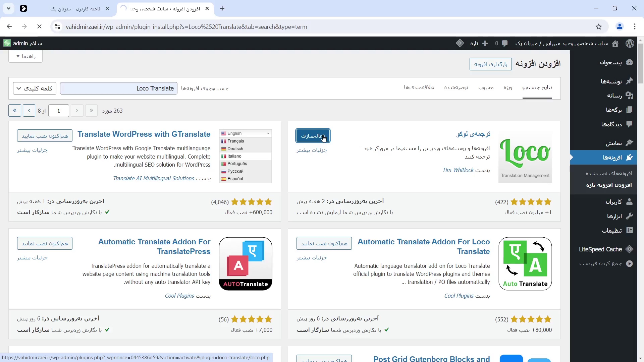
Task: Open Cool Plugins author link for TranslatePress addon
Action: 179,296
